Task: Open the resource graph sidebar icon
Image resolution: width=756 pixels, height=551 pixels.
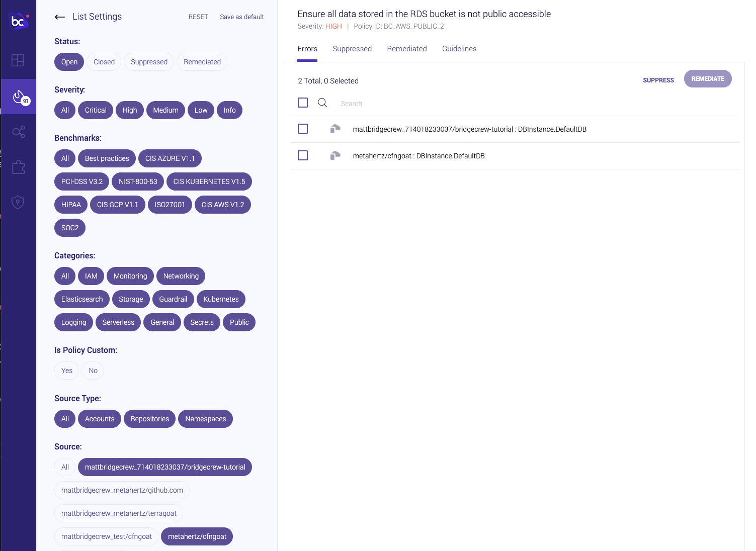Action: [x=19, y=132]
